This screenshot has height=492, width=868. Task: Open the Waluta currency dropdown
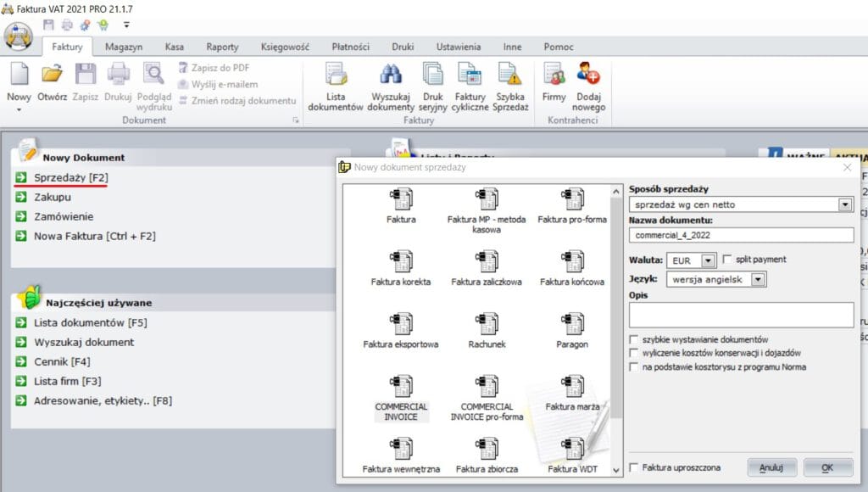click(x=709, y=260)
